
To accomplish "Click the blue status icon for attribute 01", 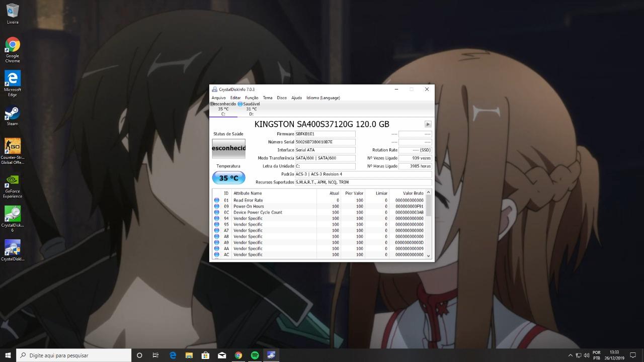I will (x=217, y=200).
